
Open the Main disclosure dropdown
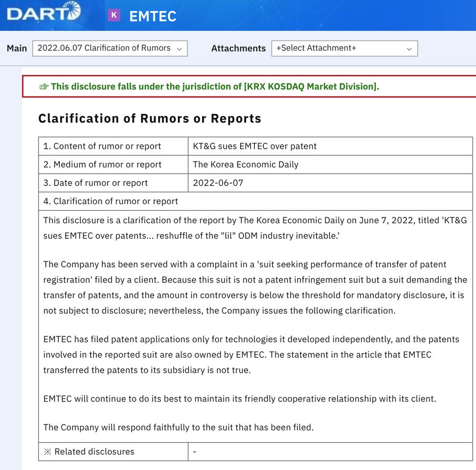[110, 48]
